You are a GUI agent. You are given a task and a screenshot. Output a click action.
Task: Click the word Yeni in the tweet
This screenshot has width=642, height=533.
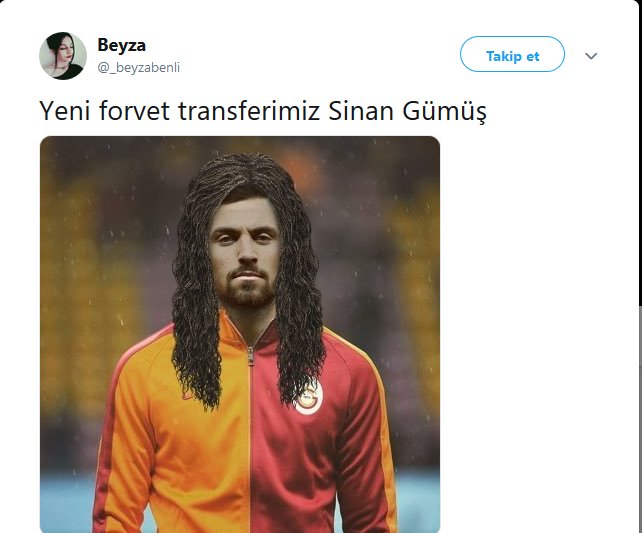pyautogui.click(x=65, y=111)
